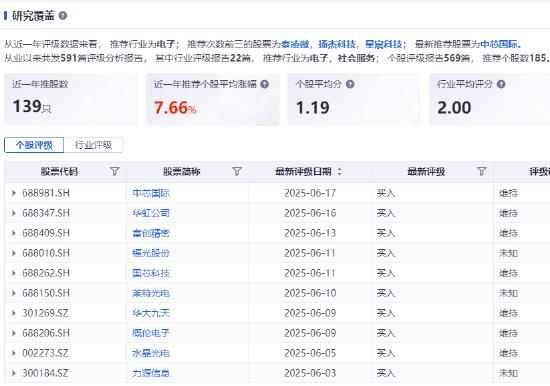This screenshot has width=550, height=386.
Task: Open 概伦电子 stock link
Action: click(x=151, y=333)
